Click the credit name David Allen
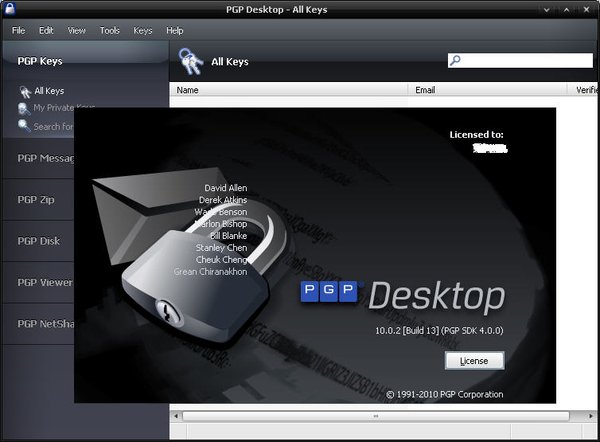 pos(226,188)
